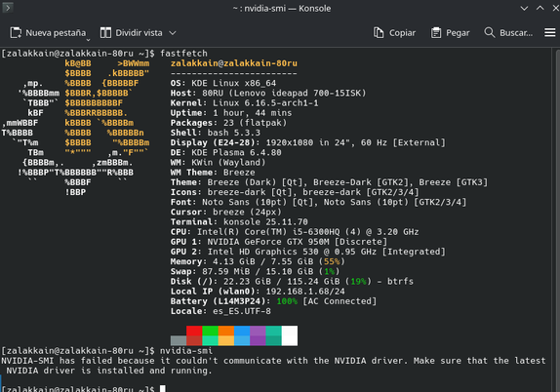Click the magnifier icon beside Buscar
The image size is (560, 392).
coord(490,32)
